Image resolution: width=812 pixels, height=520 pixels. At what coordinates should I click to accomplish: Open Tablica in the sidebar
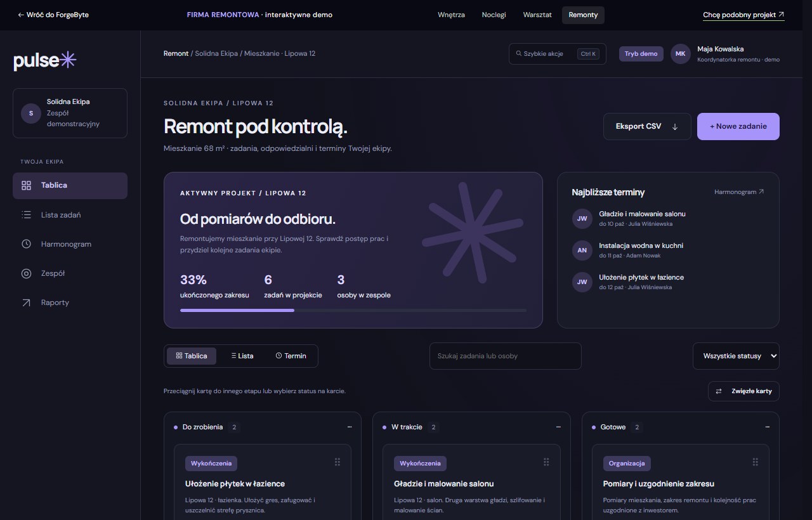(x=70, y=185)
